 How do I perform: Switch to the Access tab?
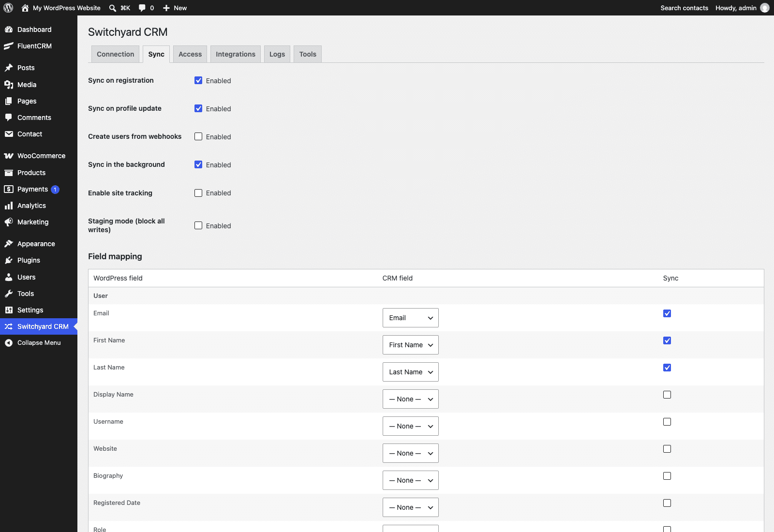(190, 54)
